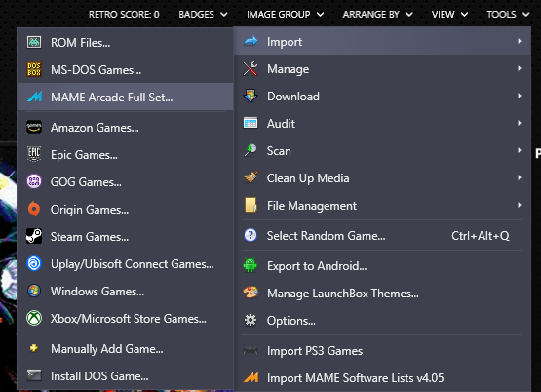Choose Import MAME Software Lists v4.05

pos(382,377)
